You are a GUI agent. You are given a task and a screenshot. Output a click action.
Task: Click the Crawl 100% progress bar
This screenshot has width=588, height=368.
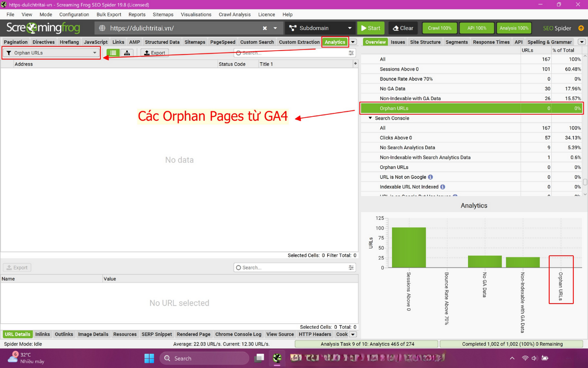pos(439,28)
